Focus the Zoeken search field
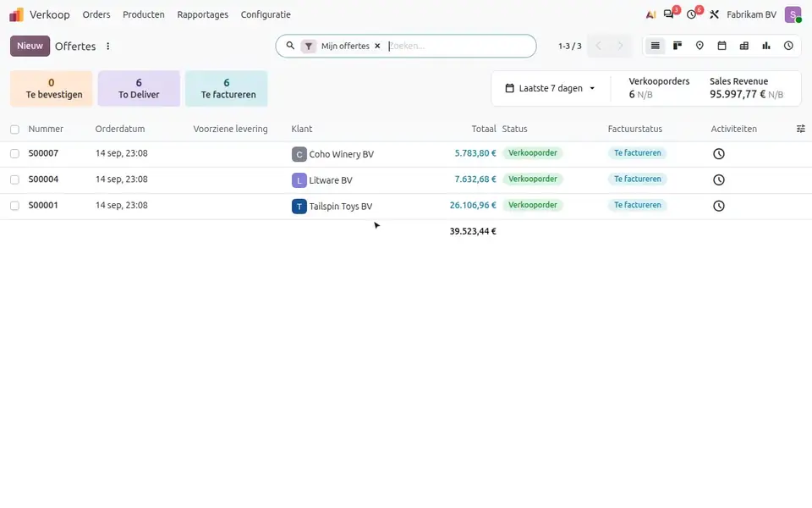The height and width of the screenshot is (508, 812). click(458, 46)
